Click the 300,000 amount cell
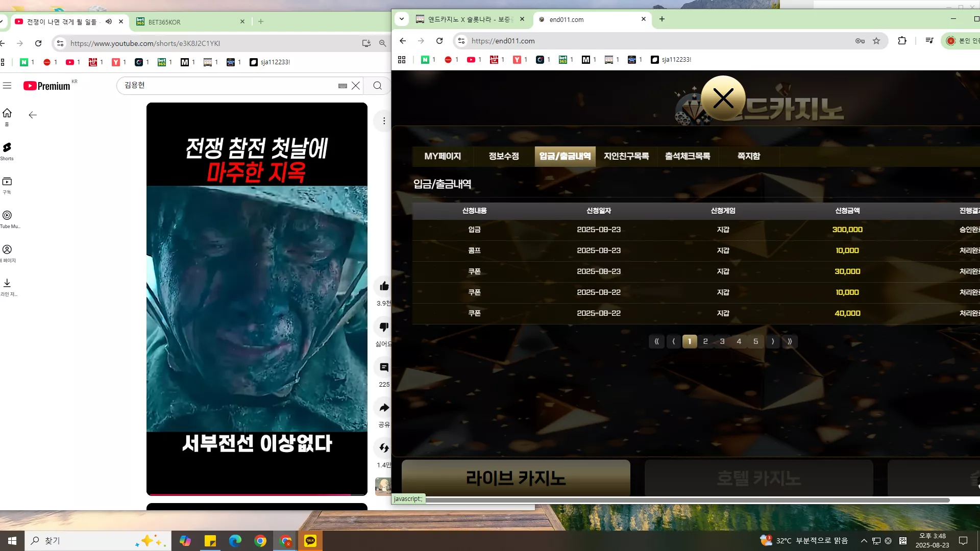Image resolution: width=980 pixels, height=551 pixels. click(847, 230)
